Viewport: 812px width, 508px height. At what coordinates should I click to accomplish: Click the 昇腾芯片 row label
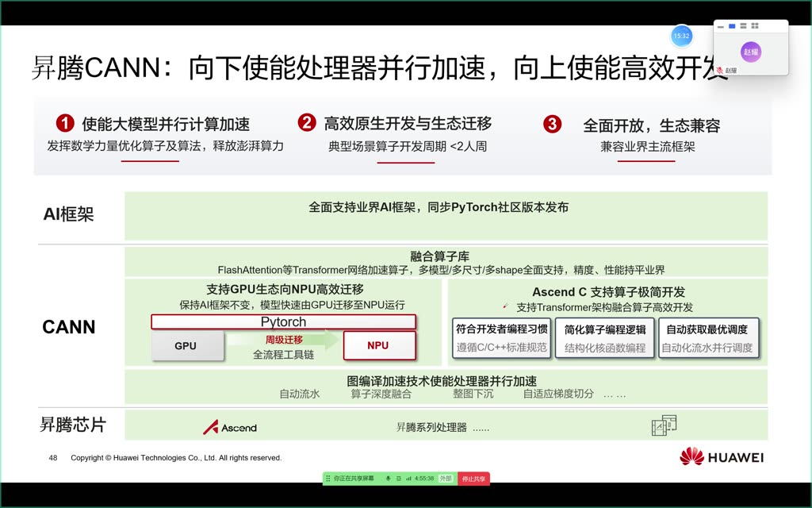coord(73,425)
